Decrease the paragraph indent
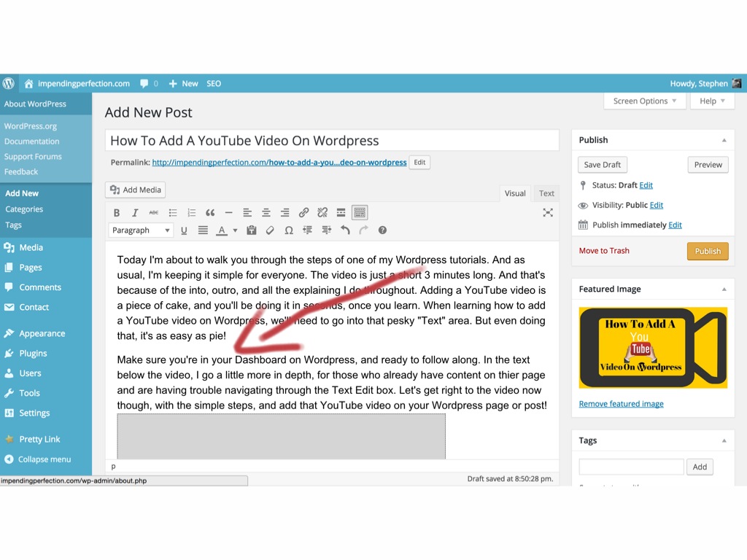747x560 pixels. 307,230
